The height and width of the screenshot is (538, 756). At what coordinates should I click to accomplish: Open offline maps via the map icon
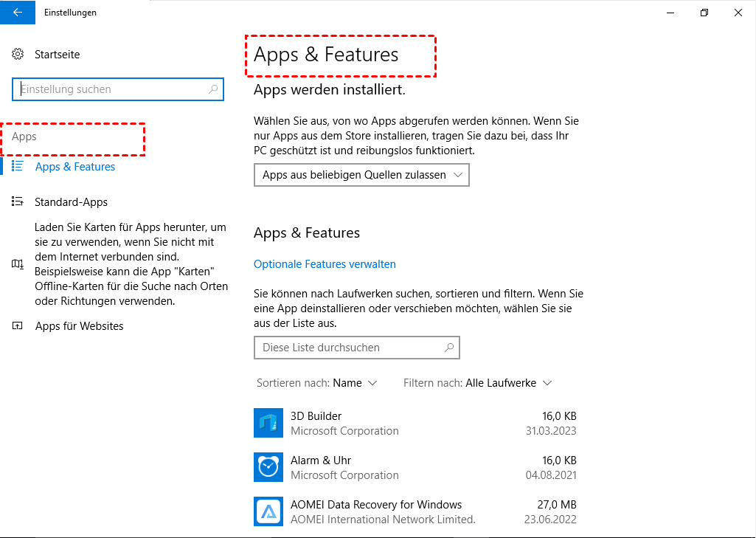[x=18, y=264]
